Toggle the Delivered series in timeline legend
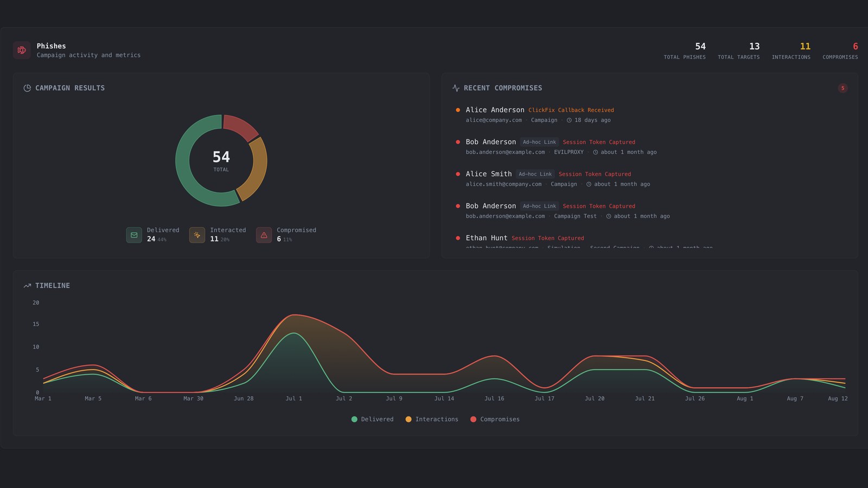 tap(372, 419)
